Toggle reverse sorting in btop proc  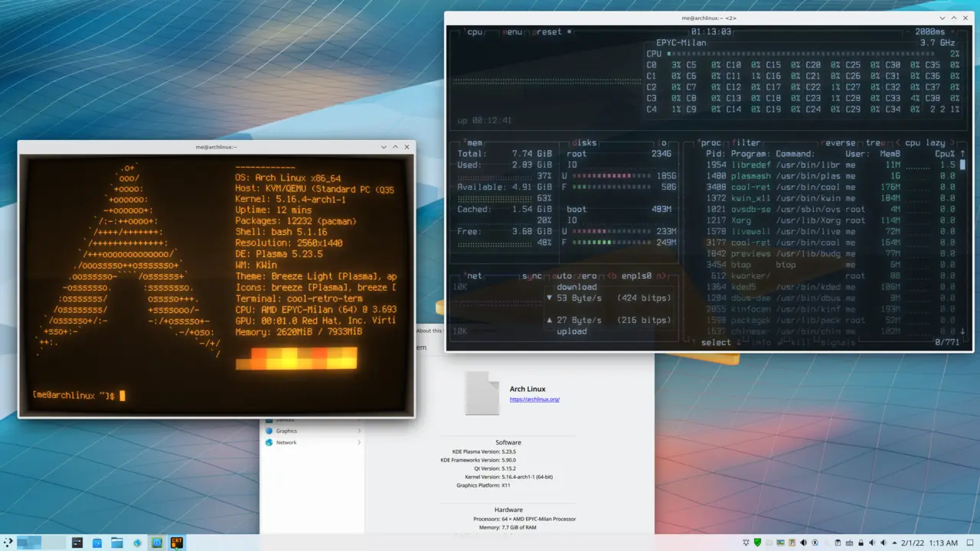840,142
